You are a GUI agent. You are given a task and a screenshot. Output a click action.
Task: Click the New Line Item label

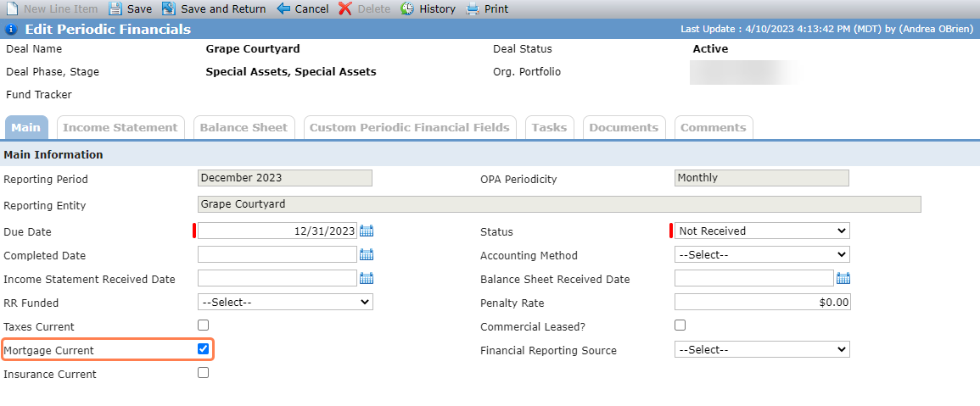click(x=60, y=9)
